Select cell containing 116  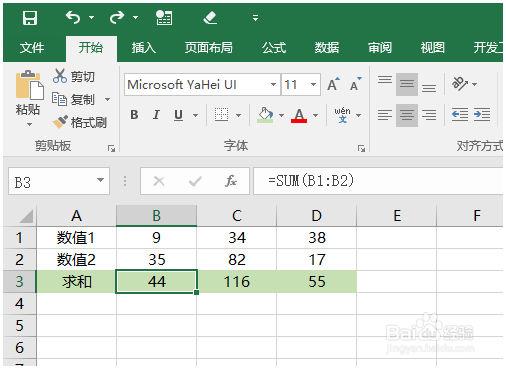(x=237, y=281)
